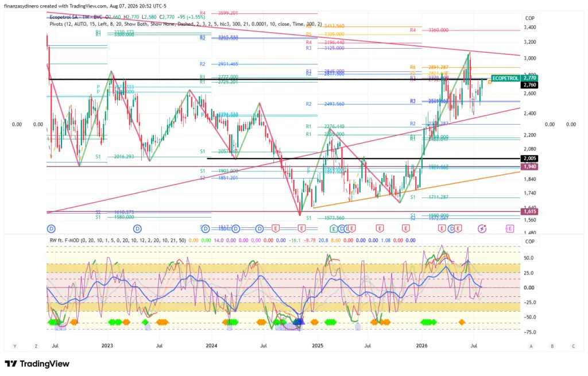588x376 pixels.
Task: Open the red earnings marker in late 2024
Action: (301, 228)
